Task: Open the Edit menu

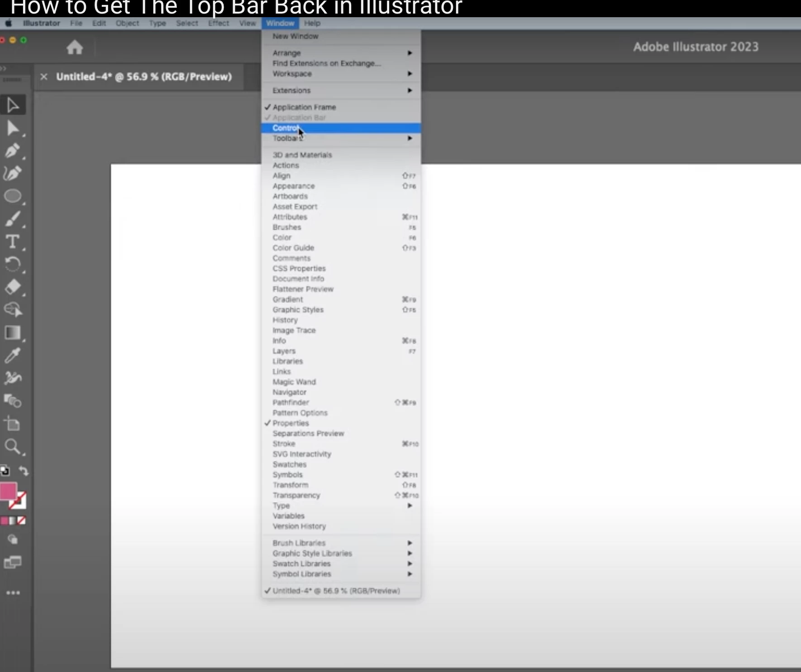Action: 99,23
